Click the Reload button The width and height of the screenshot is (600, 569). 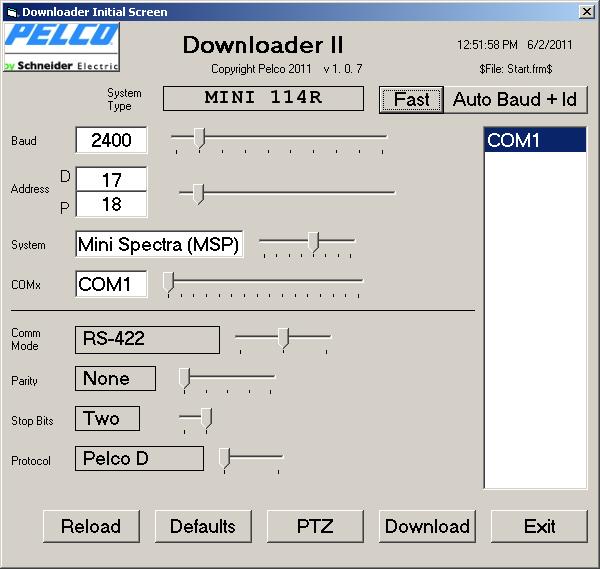coord(91,526)
